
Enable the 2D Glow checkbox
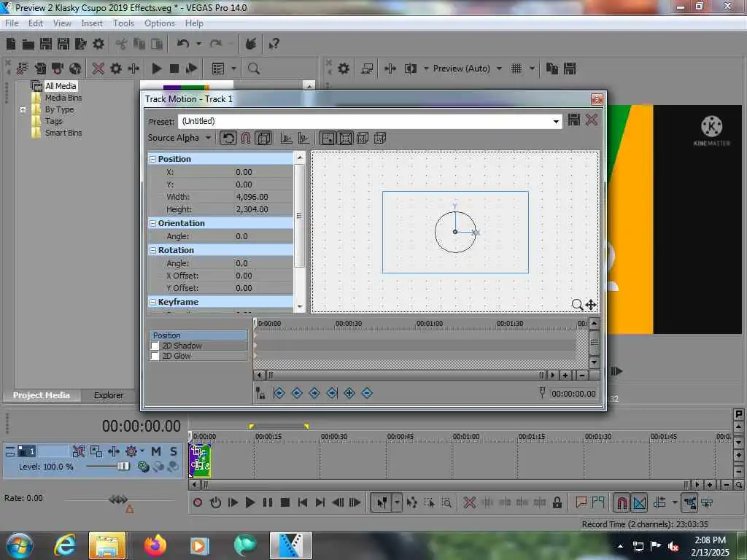[155, 356]
